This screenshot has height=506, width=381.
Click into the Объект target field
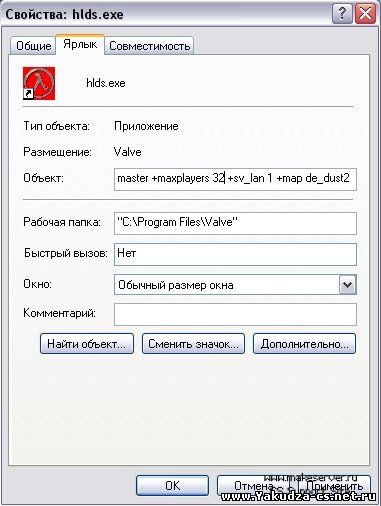point(235,179)
